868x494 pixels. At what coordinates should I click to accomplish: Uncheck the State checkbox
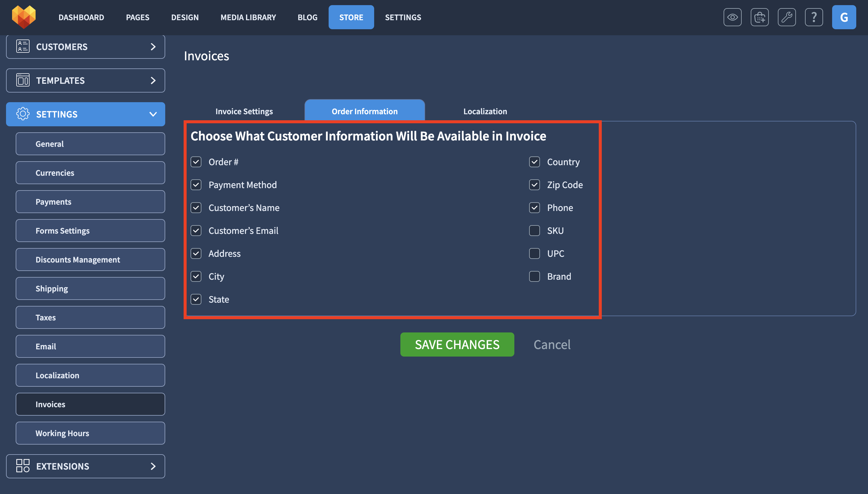point(196,299)
